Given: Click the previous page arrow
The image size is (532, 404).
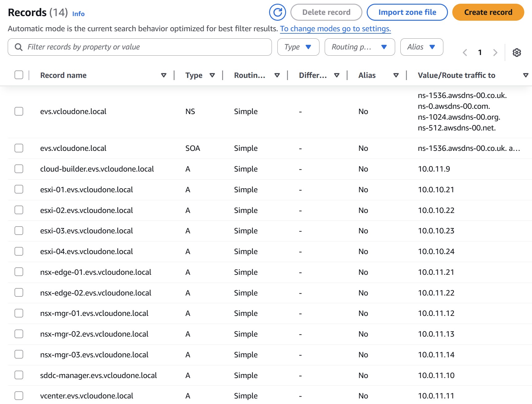Looking at the screenshot, I should (x=465, y=53).
